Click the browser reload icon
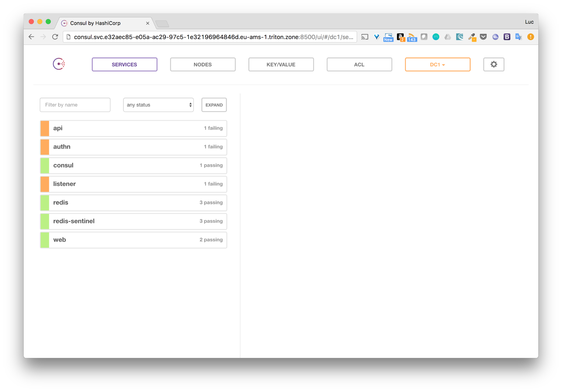The image size is (562, 392). 55,37
